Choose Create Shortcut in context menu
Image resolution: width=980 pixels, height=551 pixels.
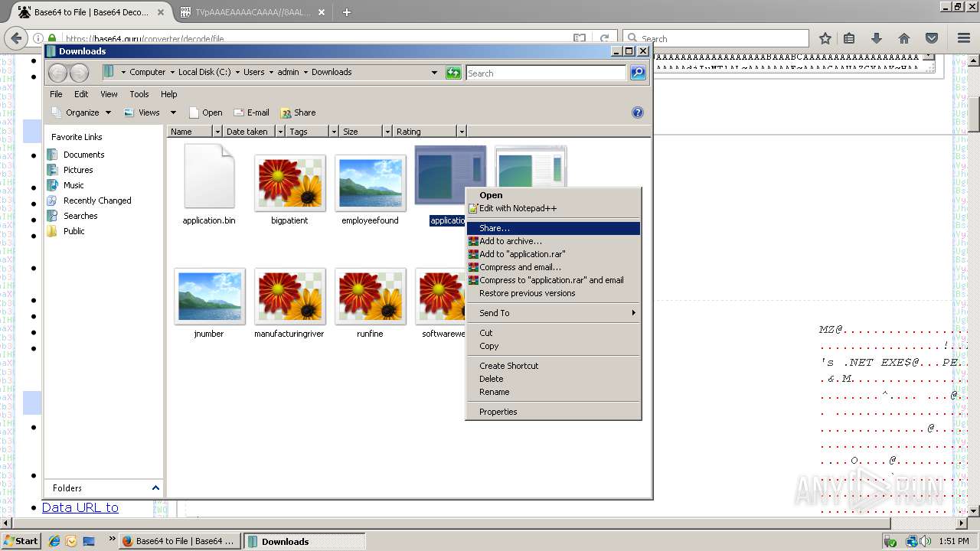554,366
